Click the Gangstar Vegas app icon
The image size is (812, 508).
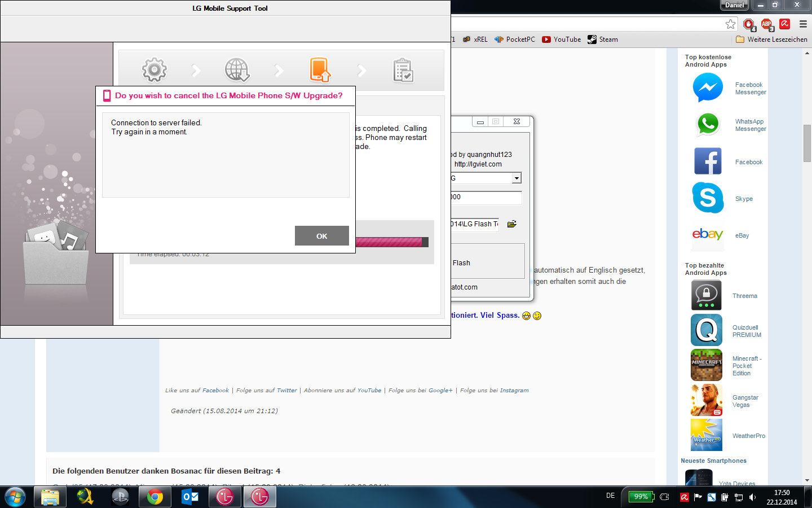pos(707,400)
